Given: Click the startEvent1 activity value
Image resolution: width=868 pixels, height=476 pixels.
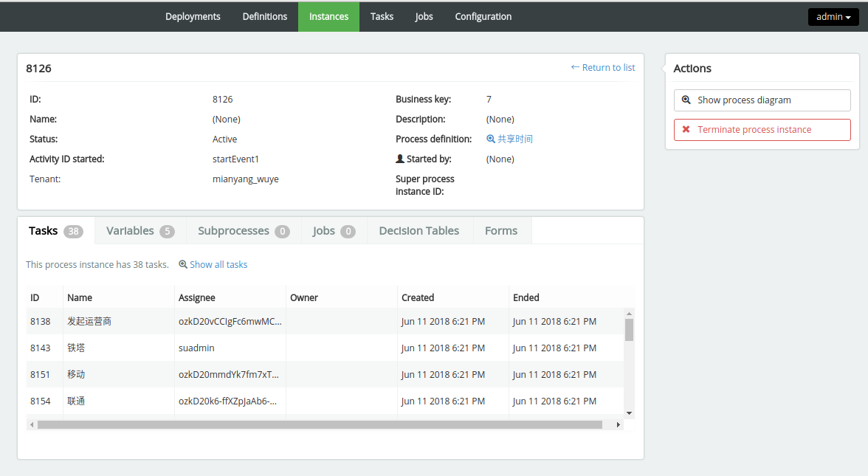Looking at the screenshot, I should pos(235,159).
